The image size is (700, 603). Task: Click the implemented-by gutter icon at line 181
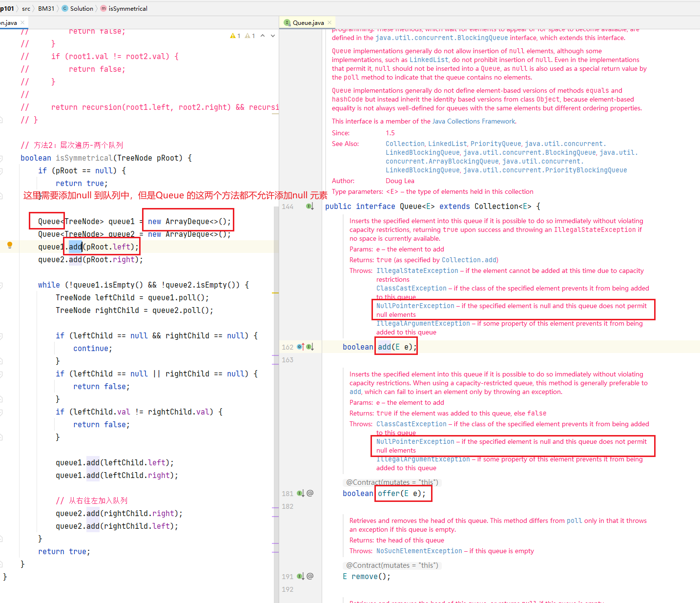(301, 493)
